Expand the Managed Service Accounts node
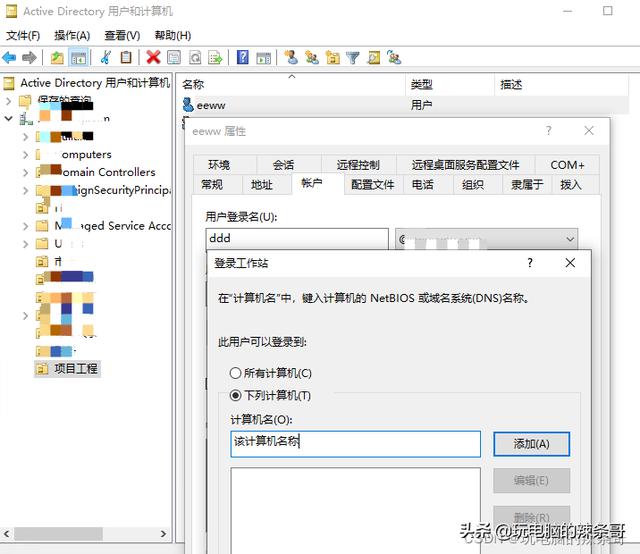The width and height of the screenshot is (640, 554). coord(25,226)
